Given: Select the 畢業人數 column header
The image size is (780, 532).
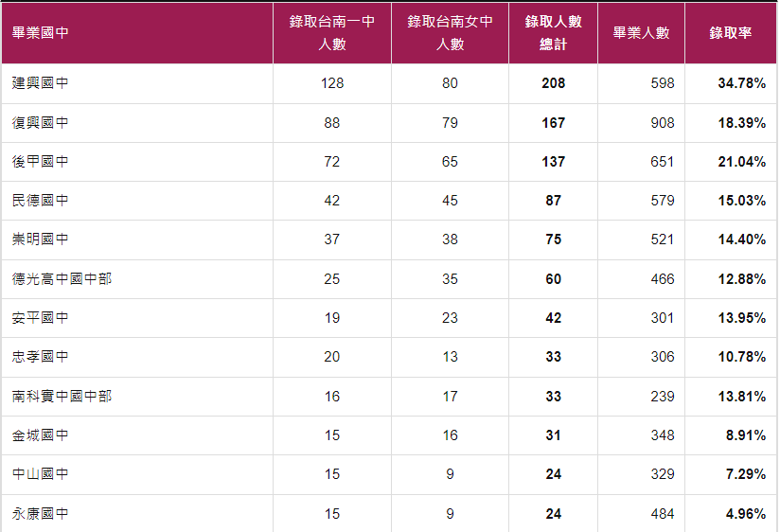Looking at the screenshot, I should point(641,33).
